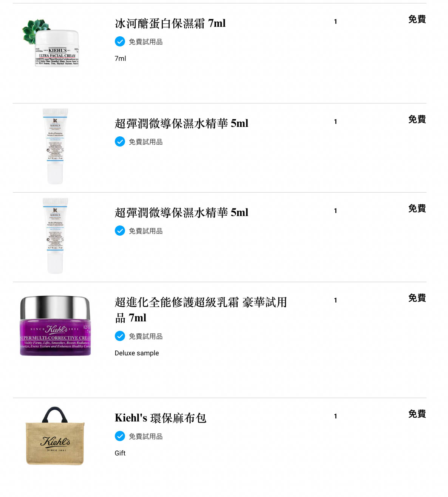Open the first Hydro-Plumping serum tube image
Viewport: 448px width, 497px height.
55,146
